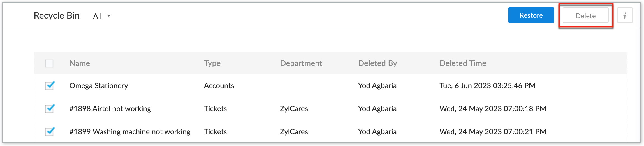Uncheck the Omega Stationery checkbox
Viewport: 644px width, 146px height.
[50, 86]
